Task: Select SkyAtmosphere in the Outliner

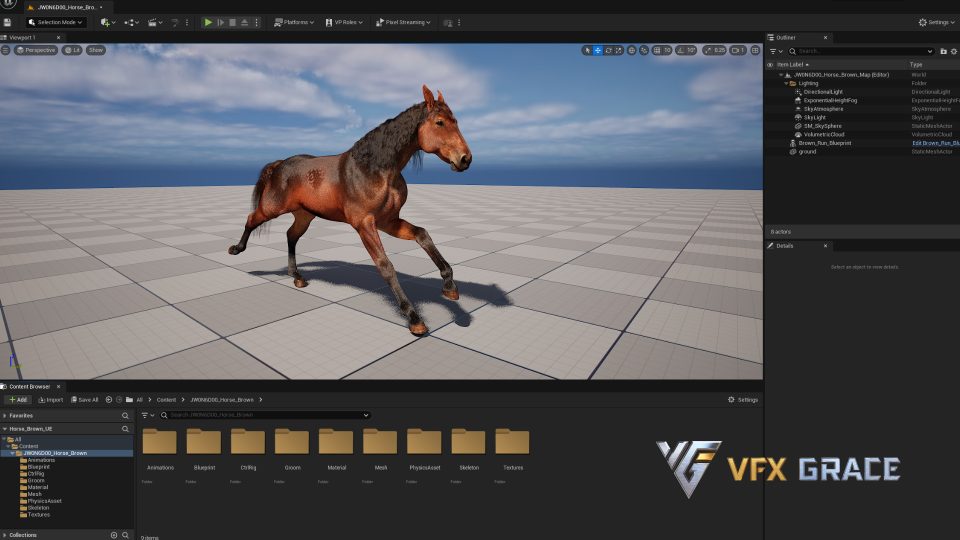Action: point(823,109)
